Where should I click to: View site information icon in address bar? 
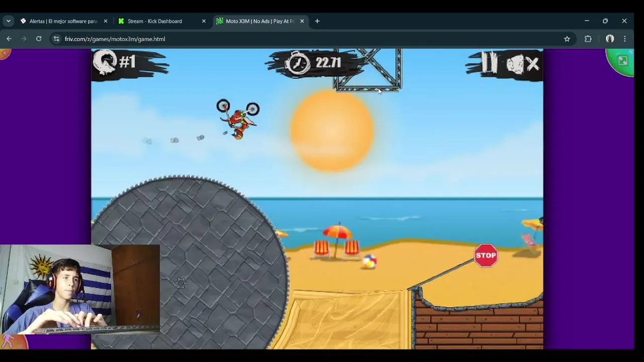[x=56, y=39]
